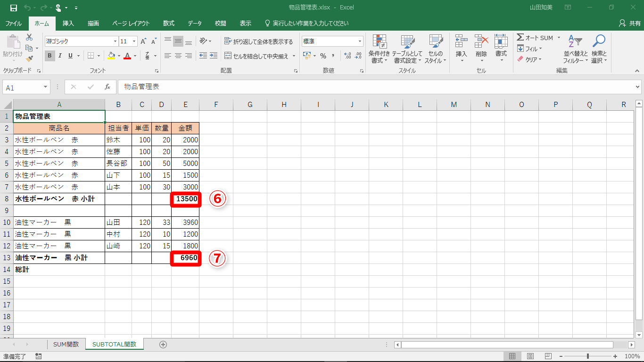Click the セルのスタイル button
Image resolution: width=644 pixels, height=362 pixels.
435,49
